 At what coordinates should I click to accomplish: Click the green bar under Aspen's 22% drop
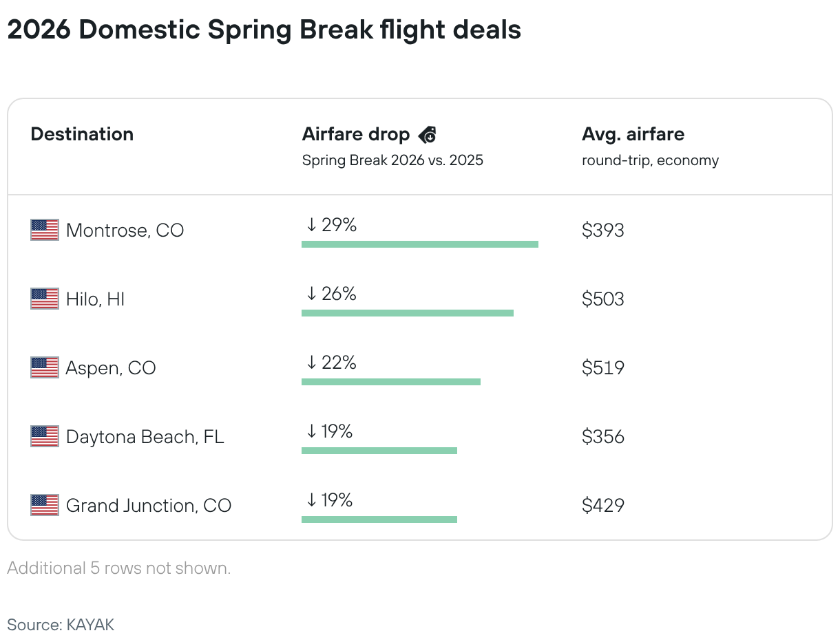click(390, 381)
